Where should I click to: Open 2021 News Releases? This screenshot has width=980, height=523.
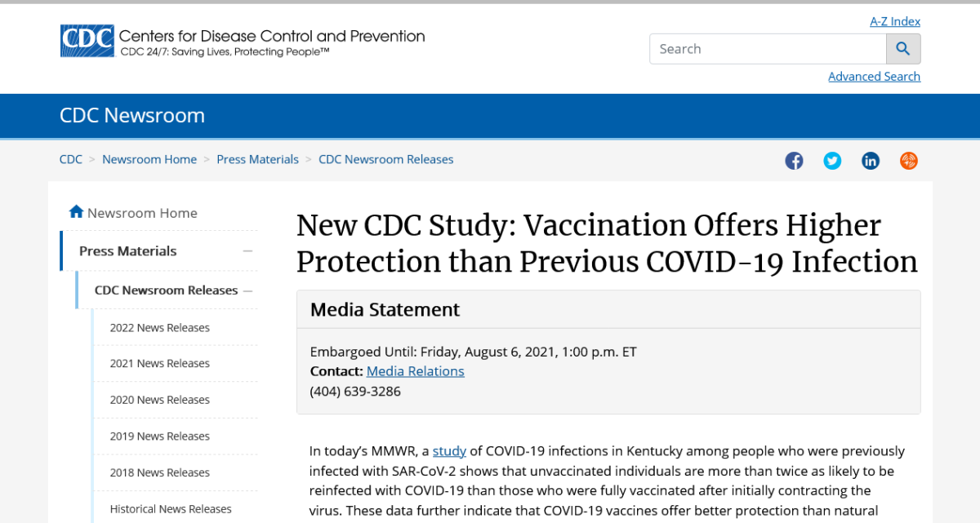pos(160,364)
